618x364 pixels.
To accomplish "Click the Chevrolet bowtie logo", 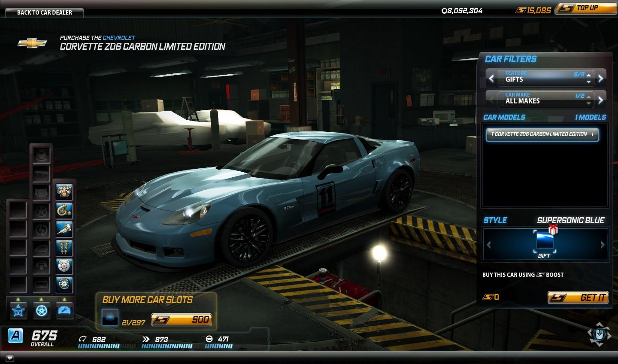I will (x=32, y=43).
